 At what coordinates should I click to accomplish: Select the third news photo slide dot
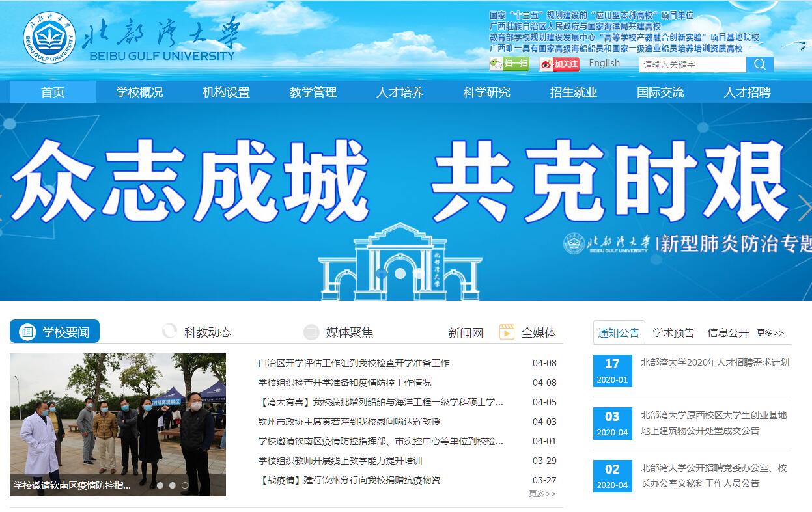click(185, 485)
